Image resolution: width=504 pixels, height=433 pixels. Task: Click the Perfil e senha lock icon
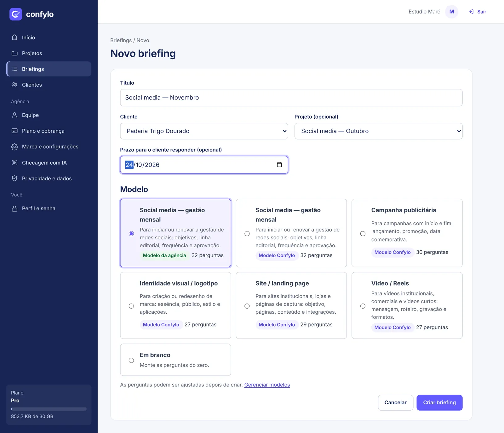coord(14,208)
